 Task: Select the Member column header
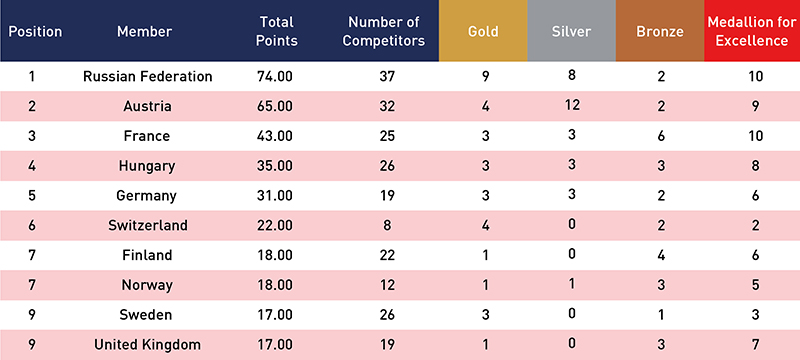click(144, 32)
